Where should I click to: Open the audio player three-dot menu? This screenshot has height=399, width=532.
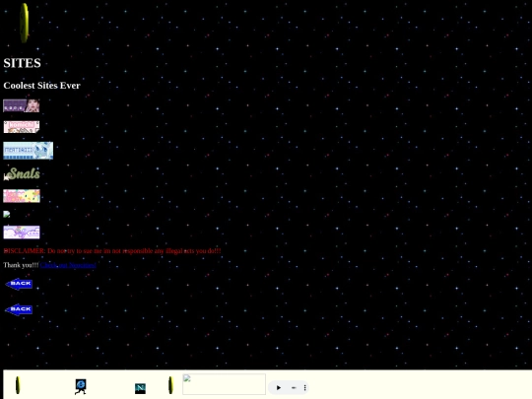pyautogui.click(x=304, y=387)
